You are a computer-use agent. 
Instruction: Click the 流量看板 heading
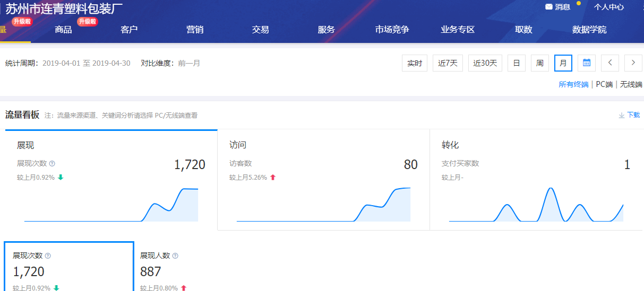[x=22, y=114]
